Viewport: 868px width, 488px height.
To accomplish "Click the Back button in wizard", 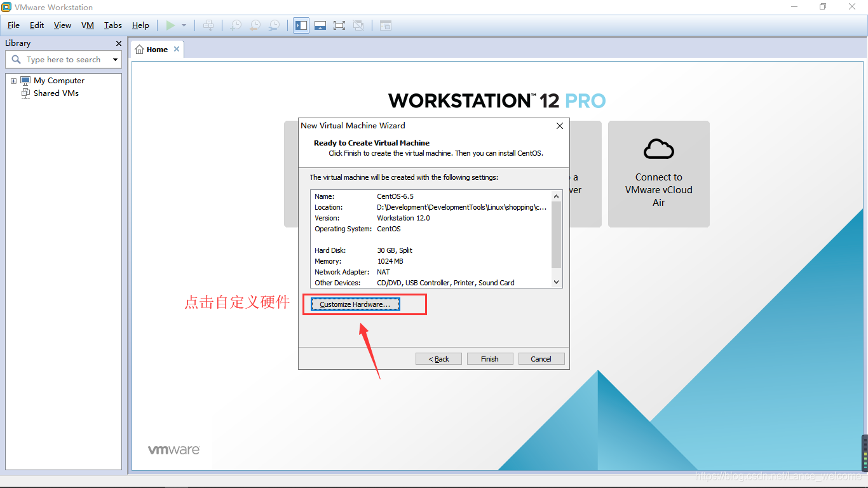I will (x=438, y=359).
